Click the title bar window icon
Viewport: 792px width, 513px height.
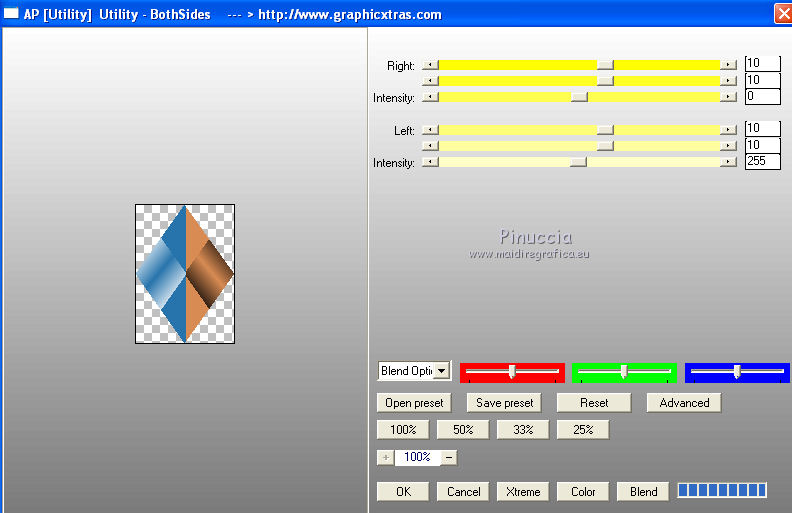(x=11, y=14)
